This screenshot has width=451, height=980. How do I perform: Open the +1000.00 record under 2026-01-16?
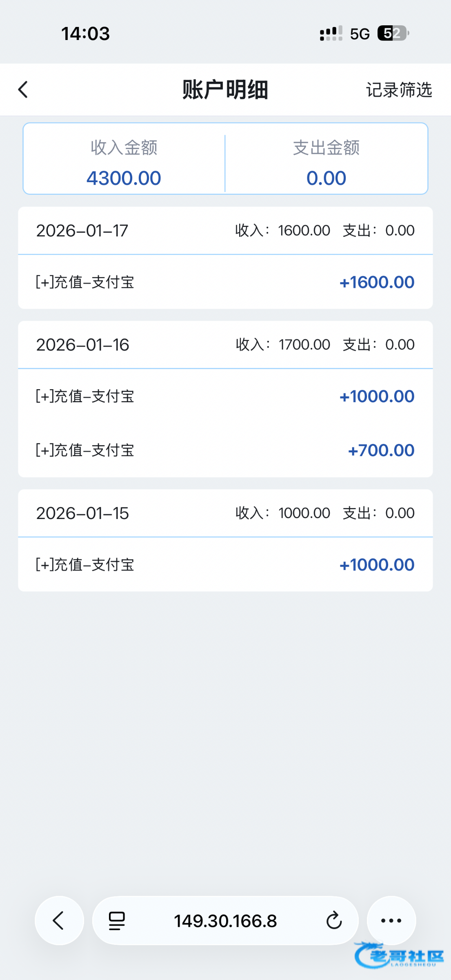[x=225, y=396]
